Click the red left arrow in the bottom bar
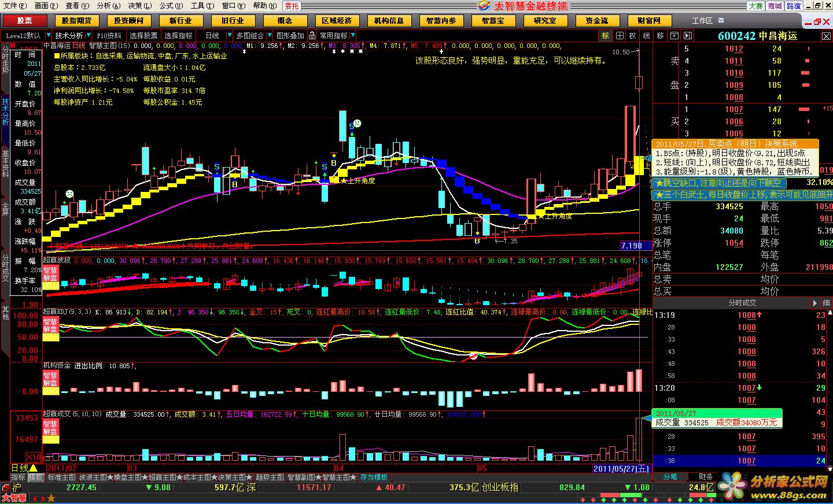This screenshot has width=833, height=504. pos(34,498)
